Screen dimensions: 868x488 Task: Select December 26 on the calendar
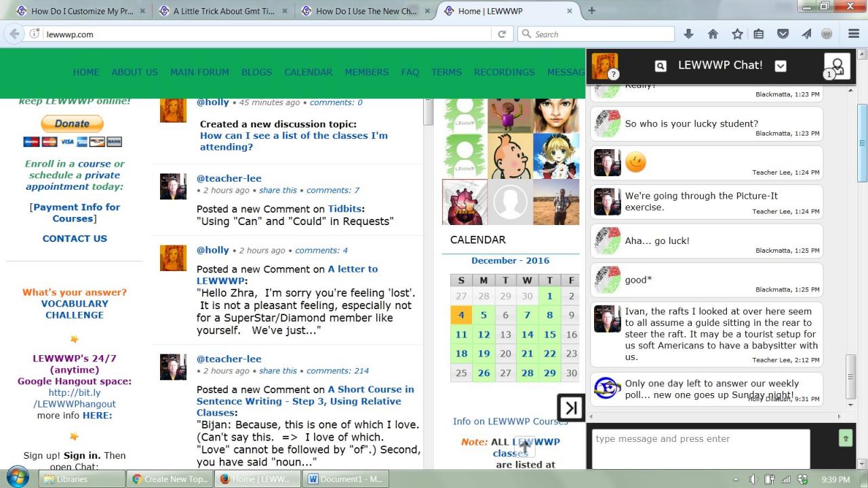point(484,373)
